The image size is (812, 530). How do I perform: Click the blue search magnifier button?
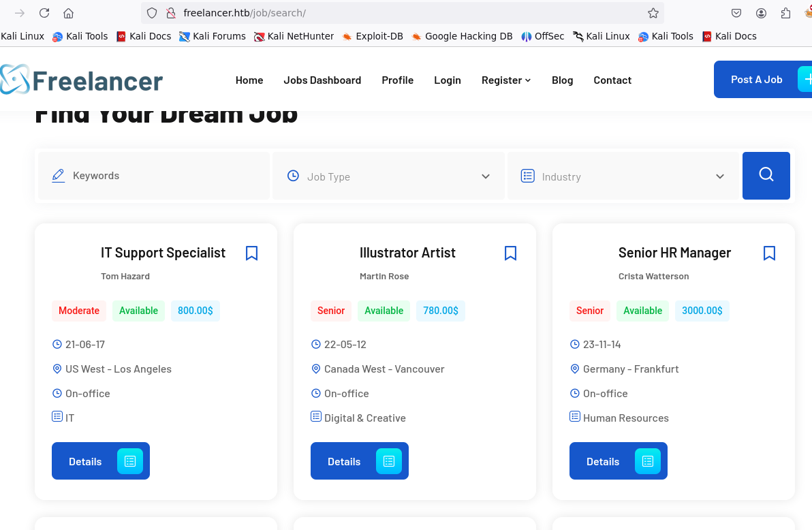[x=766, y=176]
